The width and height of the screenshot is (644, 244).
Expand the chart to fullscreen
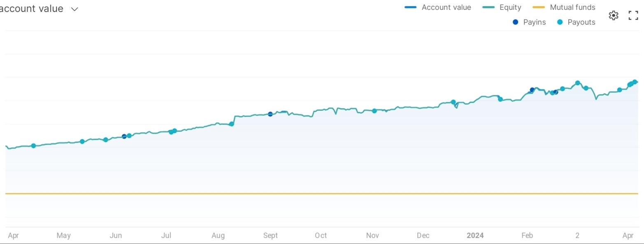point(633,16)
